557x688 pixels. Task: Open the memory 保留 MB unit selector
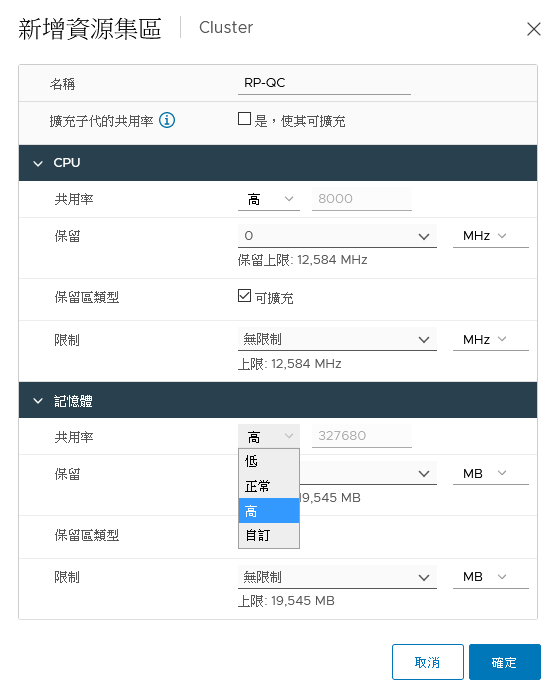[x=490, y=473]
